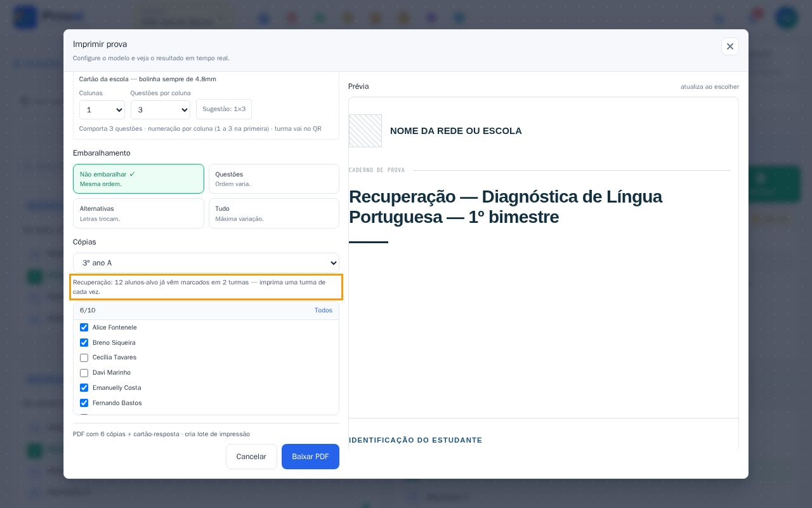Open the Colunas dropdown
The height and width of the screenshot is (508, 812).
click(x=101, y=110)
